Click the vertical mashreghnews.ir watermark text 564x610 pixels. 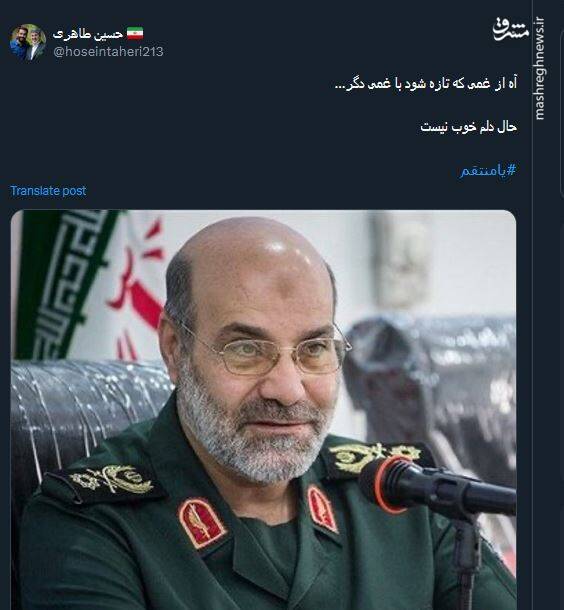click(x=539, y=68)
